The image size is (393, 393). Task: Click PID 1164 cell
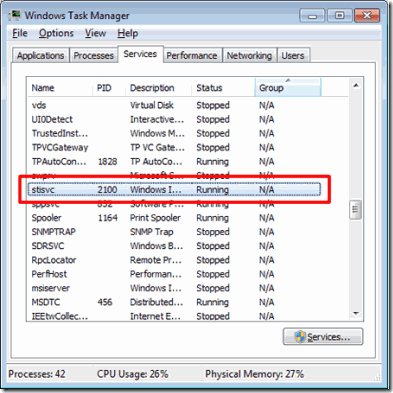click(x=107, y=218)
